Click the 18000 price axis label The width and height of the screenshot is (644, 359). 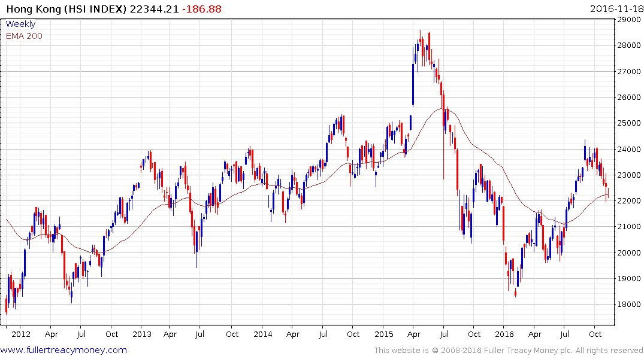click(629, 305)
